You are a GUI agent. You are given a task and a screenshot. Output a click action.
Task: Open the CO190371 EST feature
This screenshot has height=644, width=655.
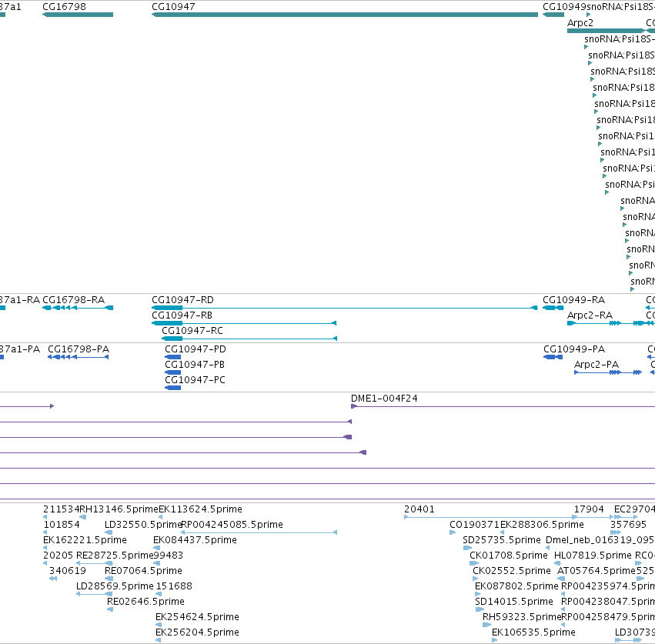453,532
